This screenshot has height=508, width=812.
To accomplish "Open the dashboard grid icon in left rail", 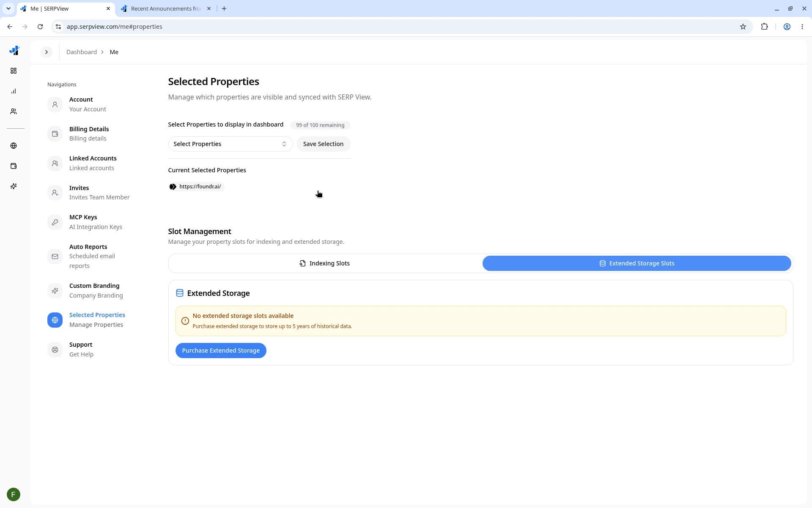I will [x=14, y=71].
